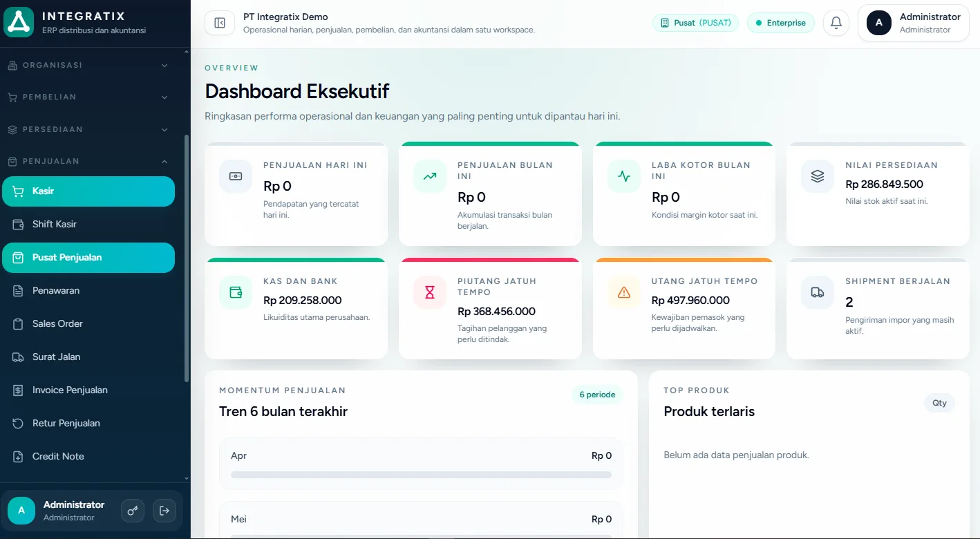Click the Piutang Jatuh Tempo hourglass icon
Image resolution: width=980 pixels, height=539 pixels.
[430, 292]
